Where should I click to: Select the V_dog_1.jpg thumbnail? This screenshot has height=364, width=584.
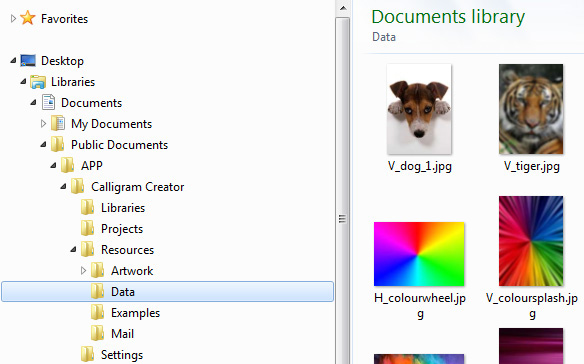coord(419,109)
